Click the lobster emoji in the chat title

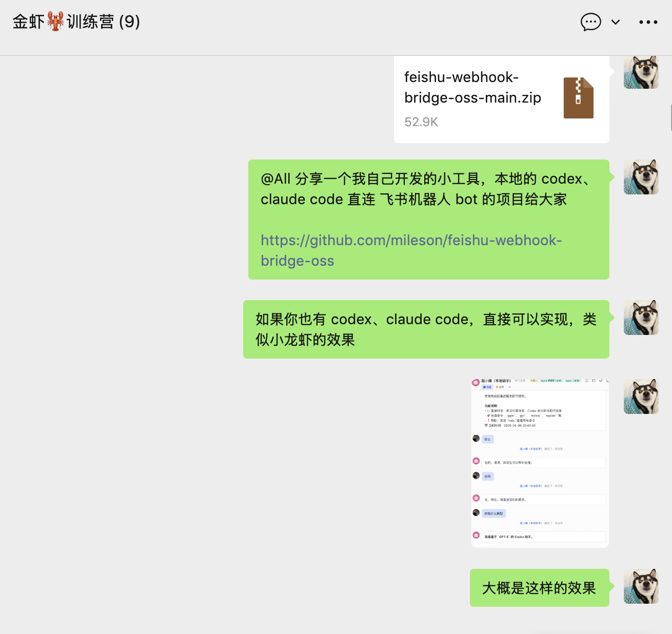pos(55,22)
